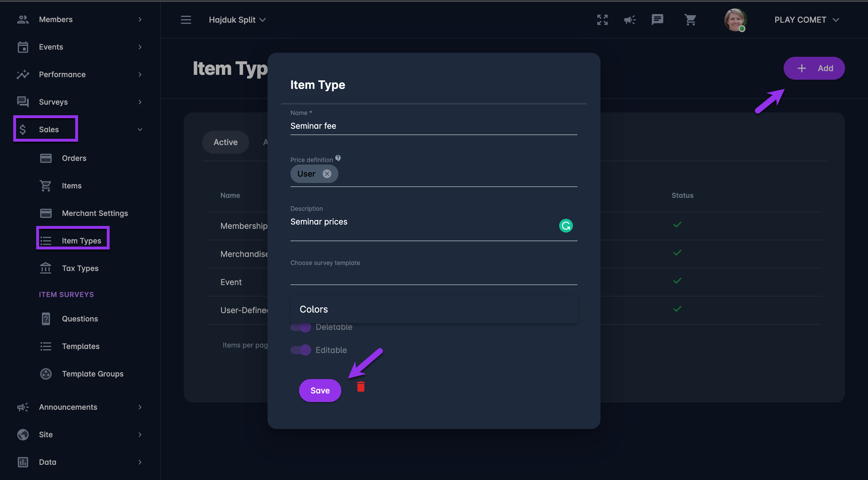Open the shopping cart icon in header
This screenshot has width=868, height=480.
(690, 20)
